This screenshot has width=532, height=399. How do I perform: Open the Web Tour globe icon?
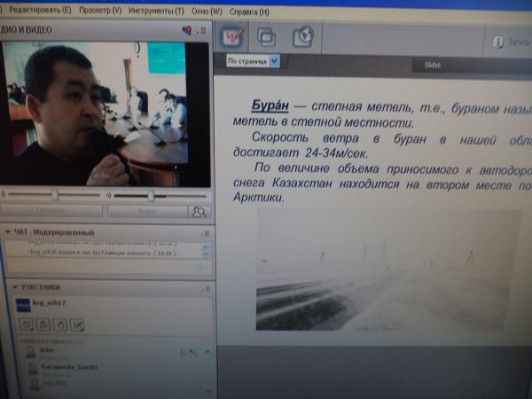click(x=302, y=36)
